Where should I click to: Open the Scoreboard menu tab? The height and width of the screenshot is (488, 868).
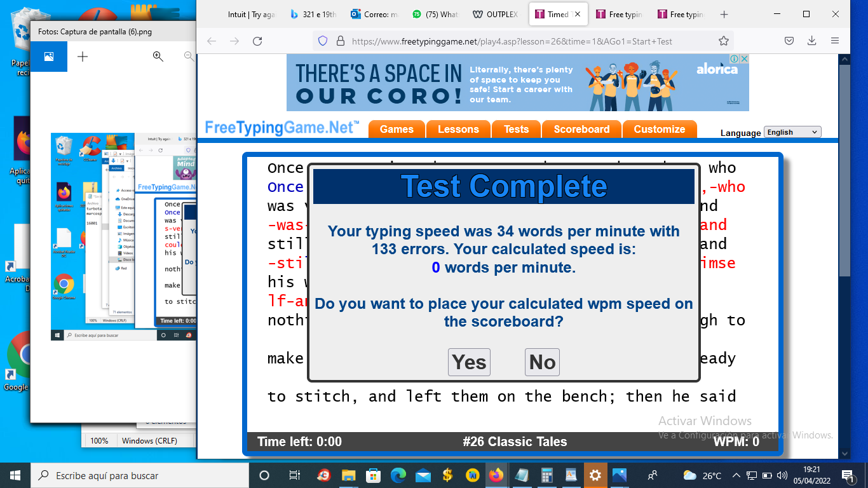pyautogui.click(x=581, y=129)
